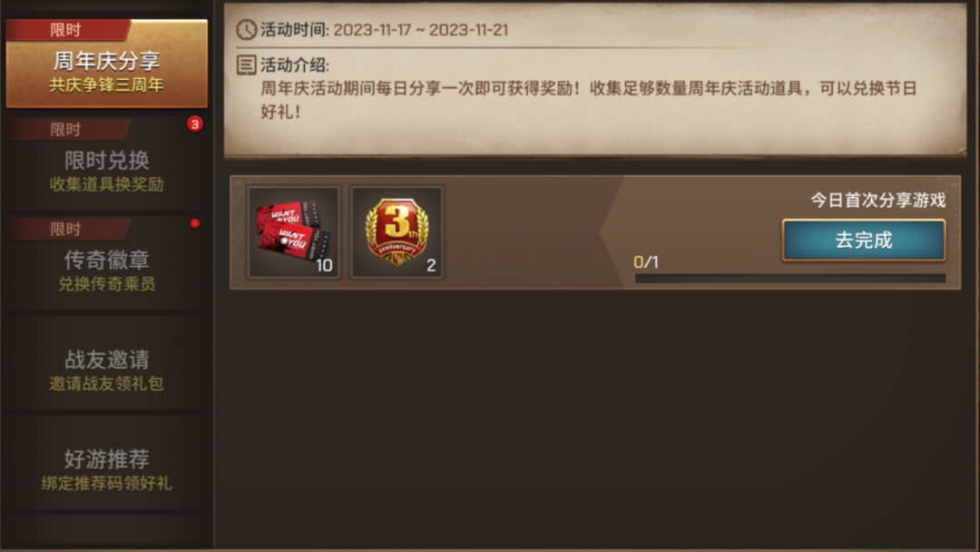Switch to the 限时兑换 tab

point(107,163)
